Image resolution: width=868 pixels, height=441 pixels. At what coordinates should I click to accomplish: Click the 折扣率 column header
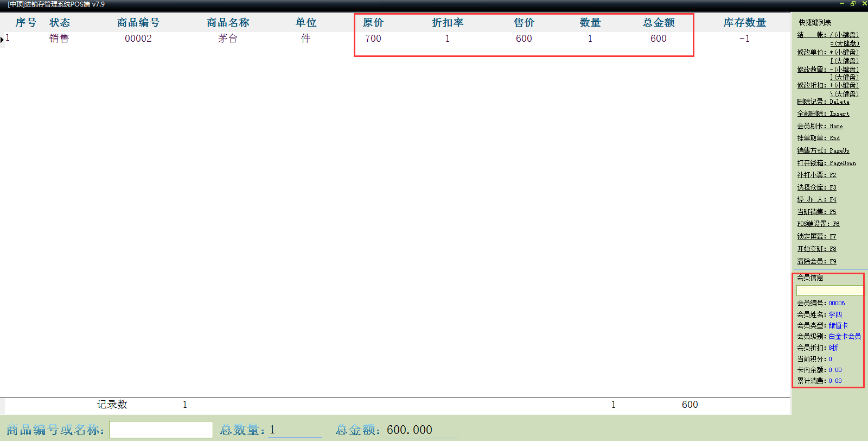pos(448,22)
